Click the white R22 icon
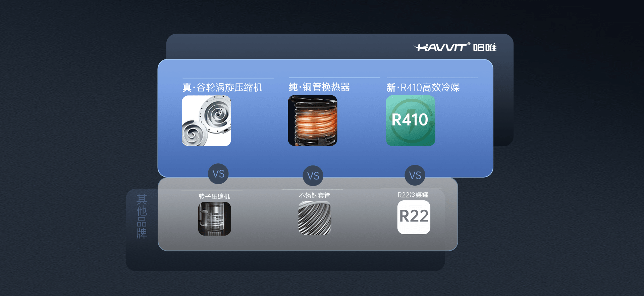644x296 pixels. click(x=414, y=217)
